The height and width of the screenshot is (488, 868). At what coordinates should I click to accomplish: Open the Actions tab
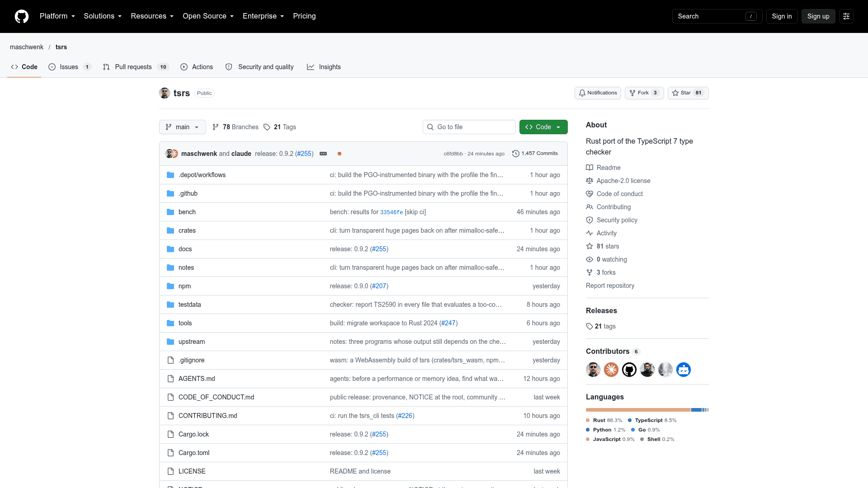197,67
